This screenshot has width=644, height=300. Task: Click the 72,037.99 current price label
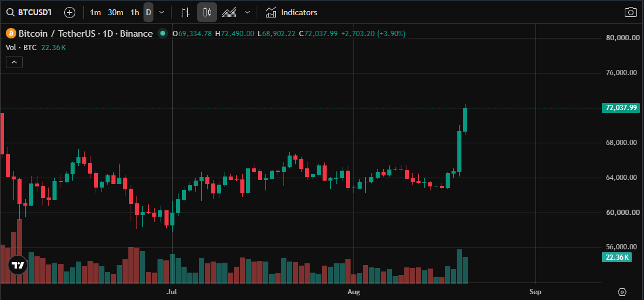pos(621,108)
